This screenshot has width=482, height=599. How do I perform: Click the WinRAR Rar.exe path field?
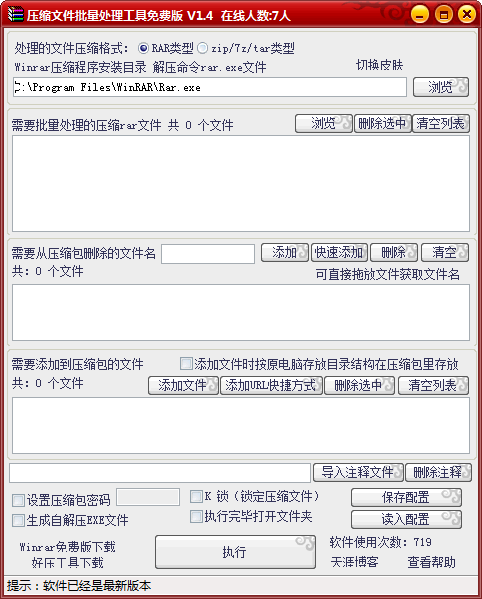click(209, 87)
